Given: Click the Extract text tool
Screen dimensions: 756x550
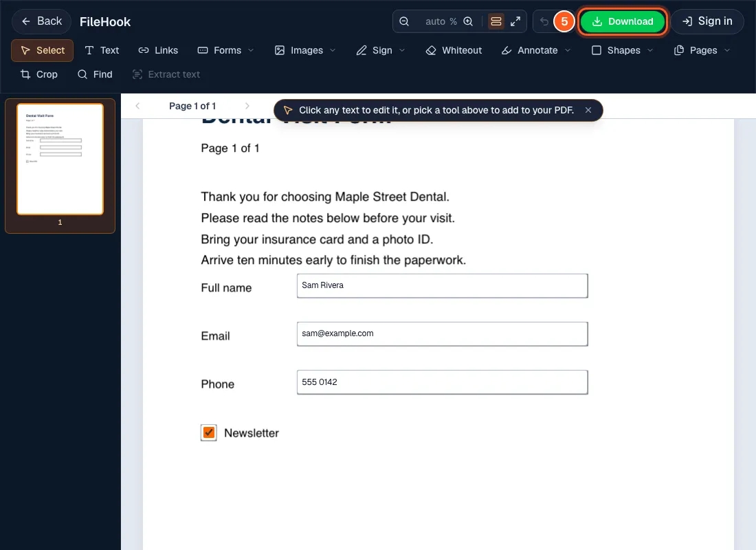Looking at the screenshot, I should 166,75.
